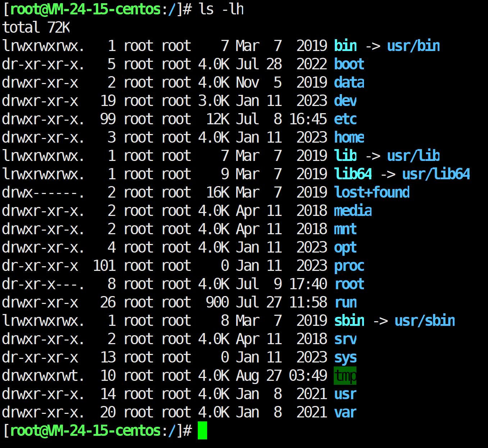Screen dimensions: 488x448
Task: Click the '16:45' time in etc row
Action: 308,119
